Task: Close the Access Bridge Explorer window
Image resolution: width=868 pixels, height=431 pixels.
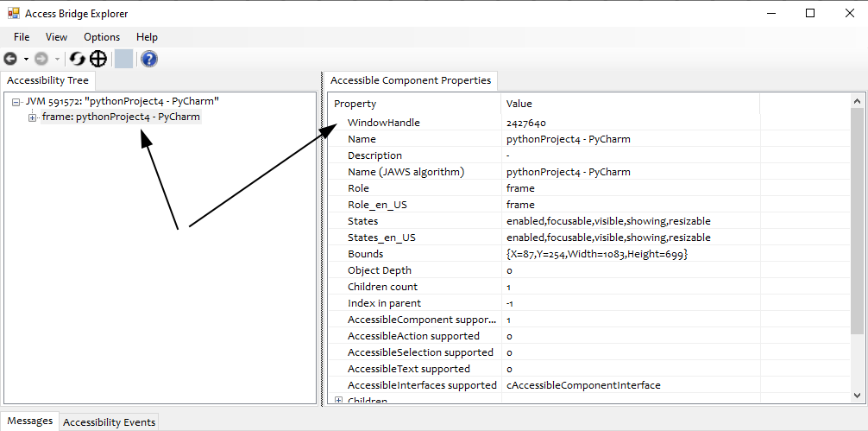Action: click(x=850, y=13)
